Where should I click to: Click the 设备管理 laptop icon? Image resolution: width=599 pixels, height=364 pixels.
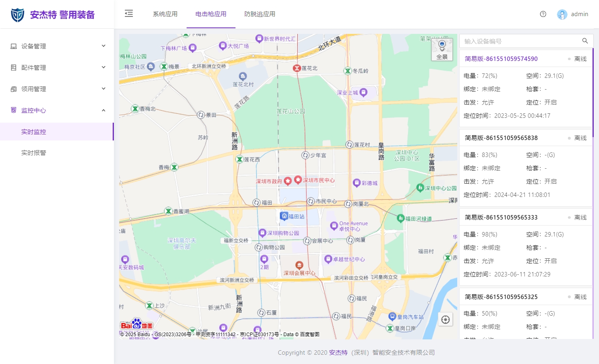coord(14,46)
